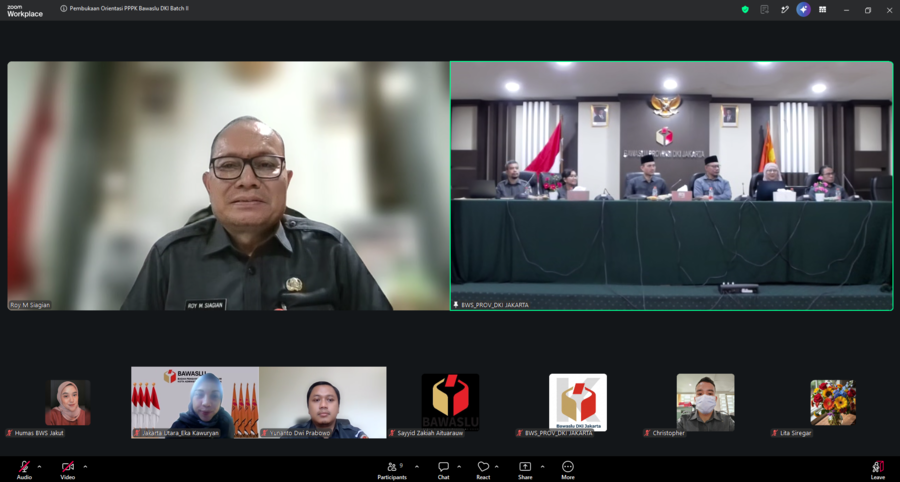Expand the caret beside Chat
This screenshot has height=482, width=900.
coord(459,467)
